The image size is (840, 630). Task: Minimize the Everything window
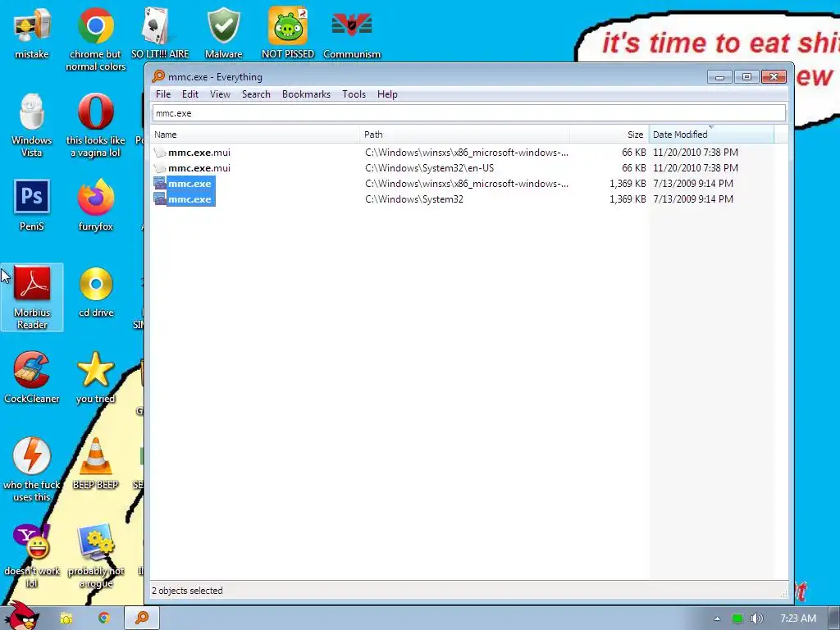tap(719, 77)
